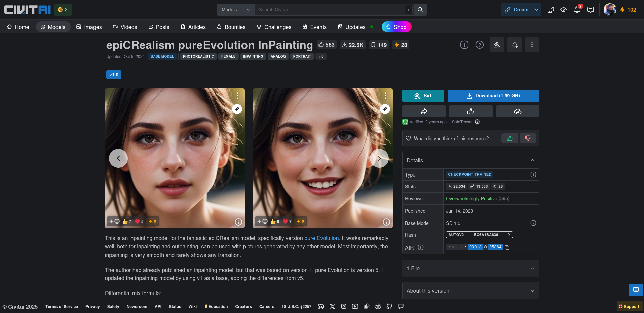Open Overwhelmingly Positive reviews link
644x313 pixels.
pyautogui.click(x=471, y=199)
